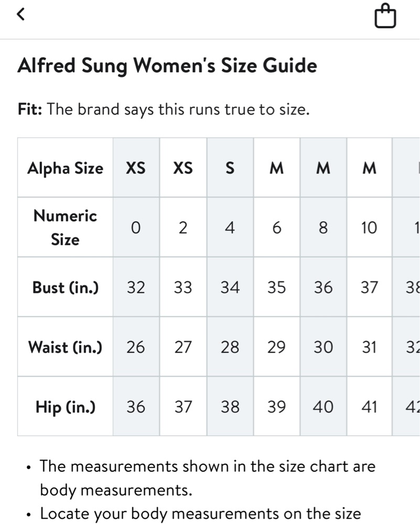Click the S alpha size cell
Image resolution: width=420 pixels, height=524 pixels.
click(230, 168)
